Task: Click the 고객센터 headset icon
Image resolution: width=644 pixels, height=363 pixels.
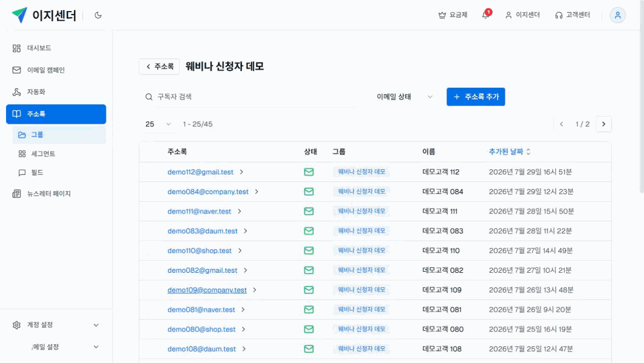Action: click(559, 15)
